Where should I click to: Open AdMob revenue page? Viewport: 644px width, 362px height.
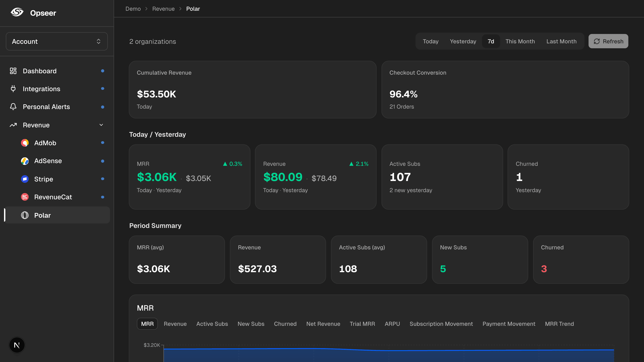coord(57,143)
